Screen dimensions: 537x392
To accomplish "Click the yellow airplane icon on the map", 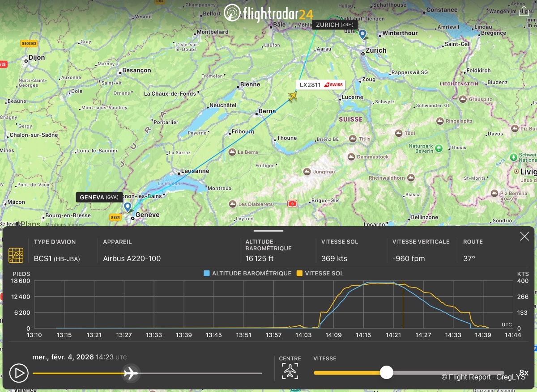I will point(293,96).
